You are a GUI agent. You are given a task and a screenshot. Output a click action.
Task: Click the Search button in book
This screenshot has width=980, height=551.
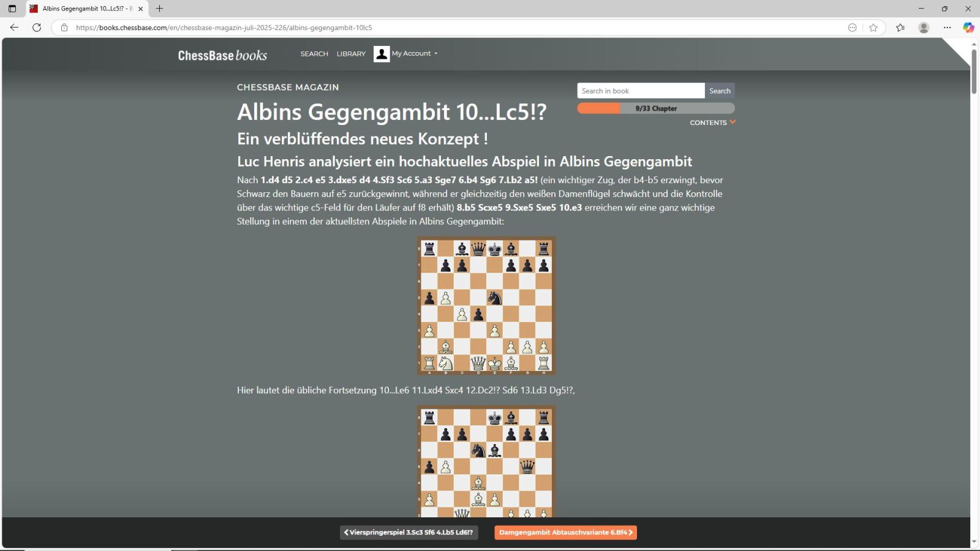pyautogui.click(x=720, y=91)
